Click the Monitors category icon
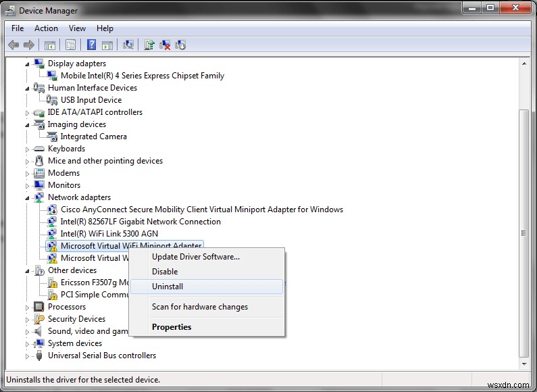Image resolution: width=537 pixels, height=392 pixels. (39, 185)
